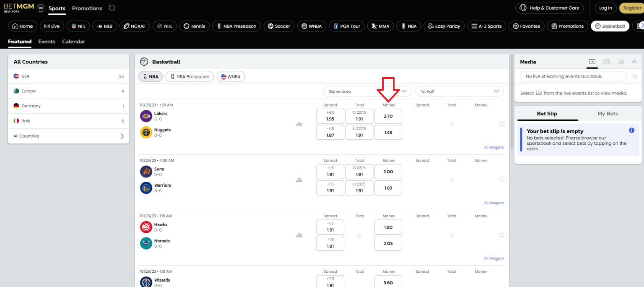The height and width of the screenshot is (287, 644).
Task: Select USA in countries list
Action: (69, 76)
